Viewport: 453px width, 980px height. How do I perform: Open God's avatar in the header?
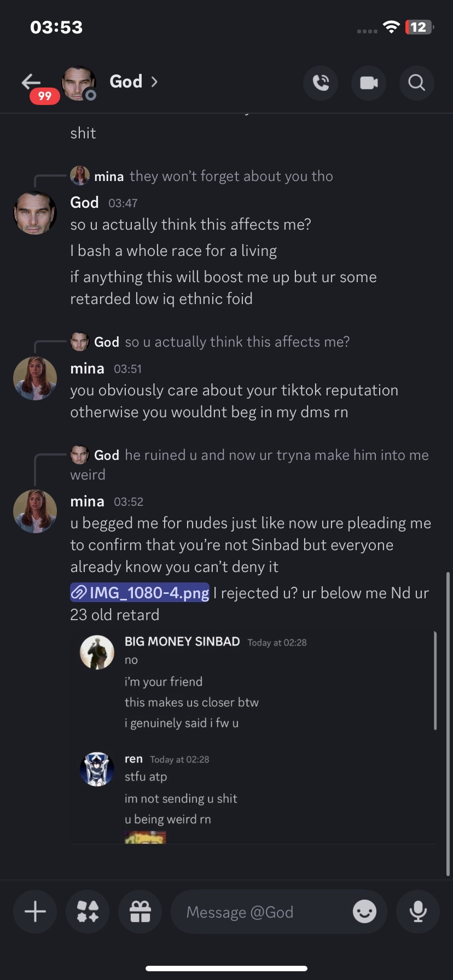coord(79,83)
